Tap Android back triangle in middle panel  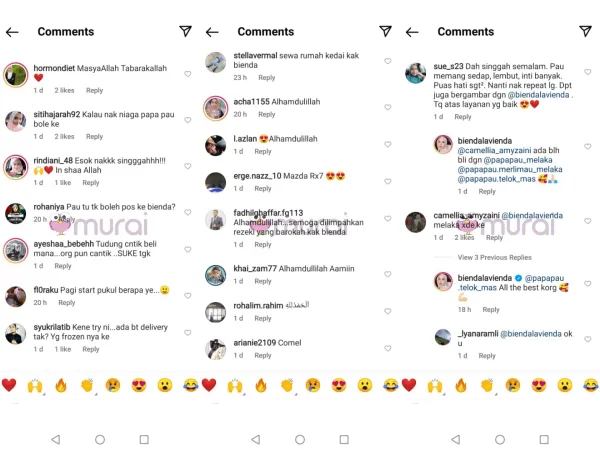tap(255, 439)
